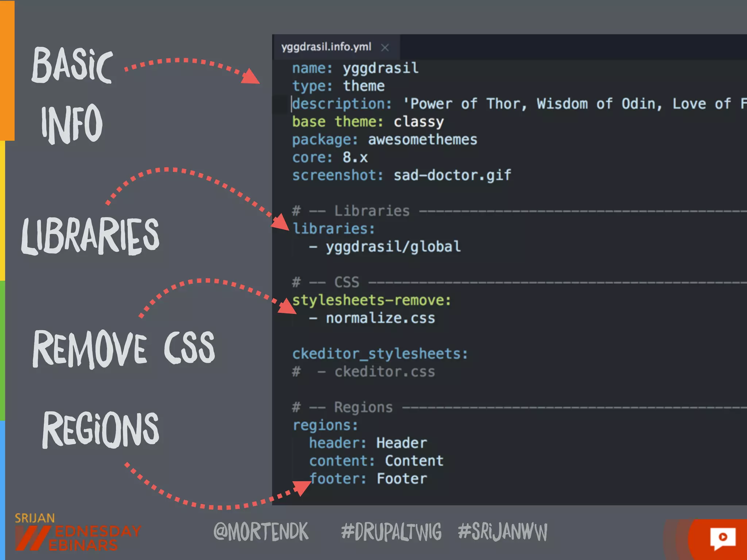This screenshot has width=747, height=560.
Task: Click the '- yggdrasil/global' list entry
Action: tap(385, 247)
